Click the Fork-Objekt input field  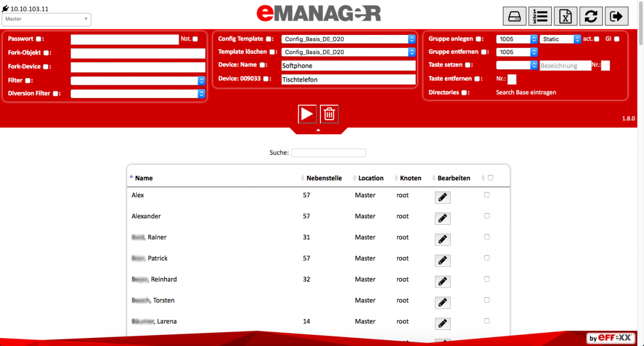[x=138, y=53]
